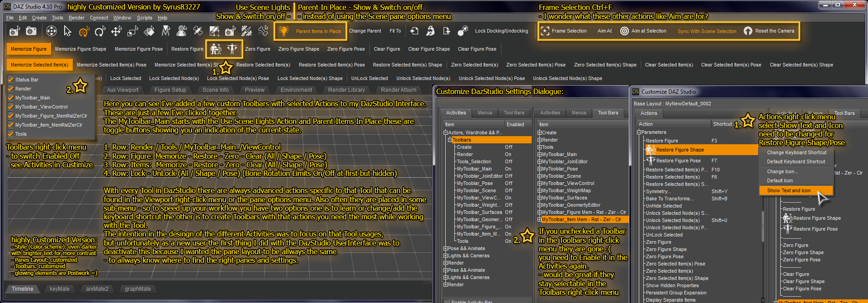
Task: Collapse Toolbars node in Activities tree
Action: [x=450, y=140]
